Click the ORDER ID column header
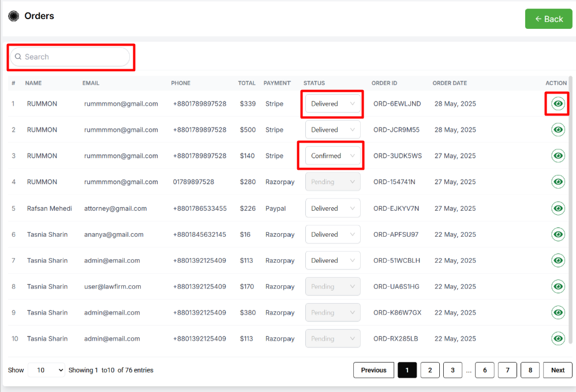Image resolution: width=576 pixels, height=392 pixels. 384,83
